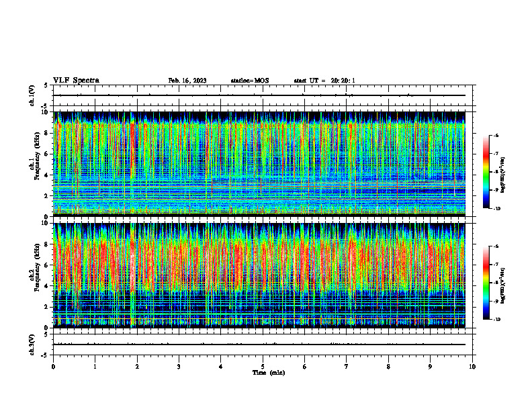Click the "-6" value on ch.1 color scale
The width and height of the screenshot is (532, 411).
point(496,135)
